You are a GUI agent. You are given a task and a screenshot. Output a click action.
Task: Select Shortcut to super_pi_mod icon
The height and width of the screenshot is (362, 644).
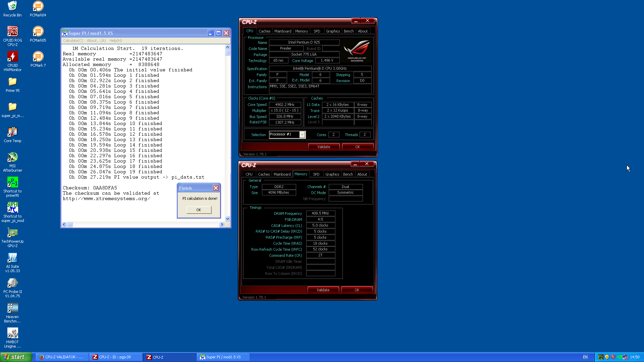(x=12, y=212)
